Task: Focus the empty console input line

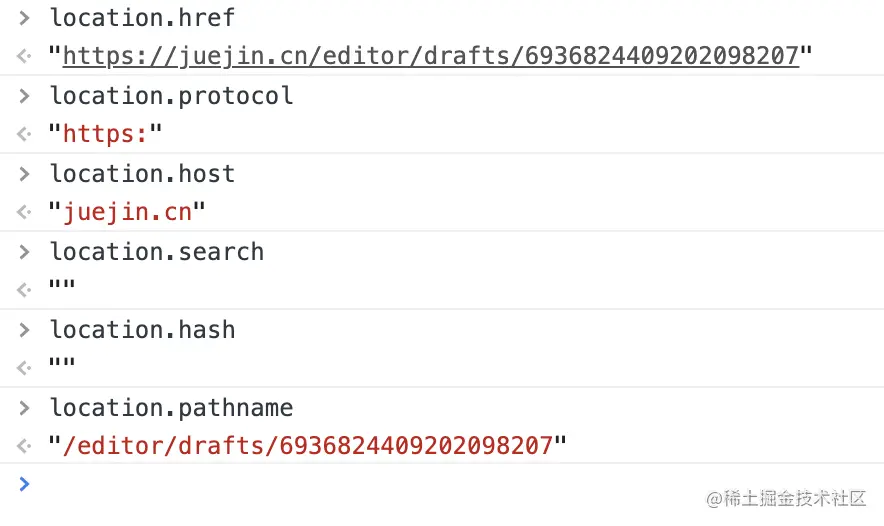Action: point(400,485)
